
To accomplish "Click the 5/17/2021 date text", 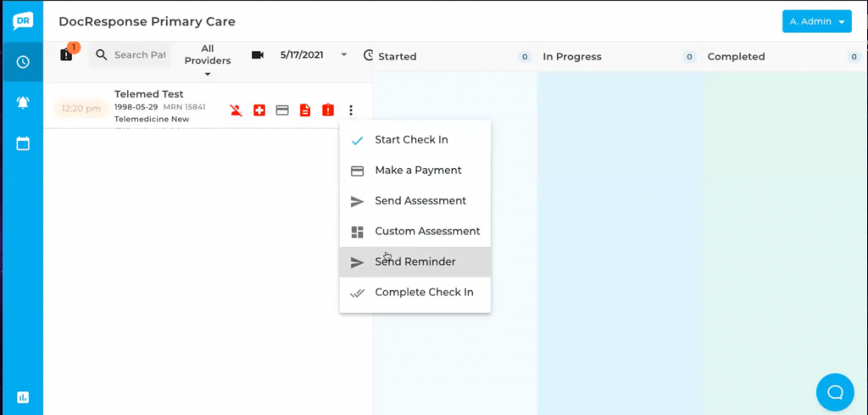I will [x=302, y=55].
